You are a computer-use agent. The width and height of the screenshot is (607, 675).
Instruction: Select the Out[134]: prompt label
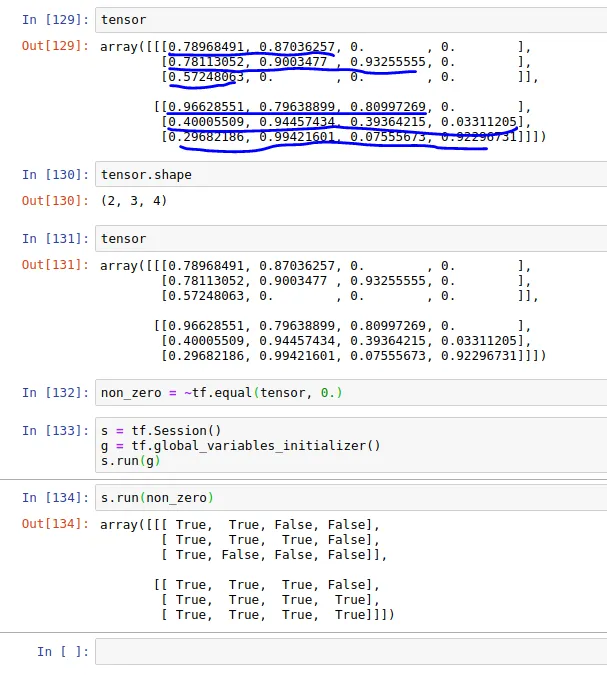pyautogui.click(x=56, y=523)
